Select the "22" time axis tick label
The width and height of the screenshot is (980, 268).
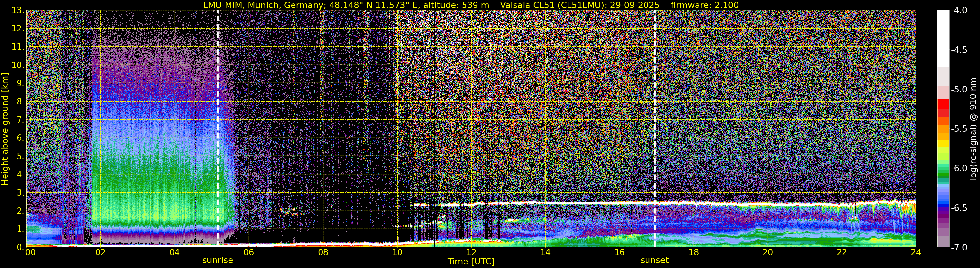tap(842, 253)
